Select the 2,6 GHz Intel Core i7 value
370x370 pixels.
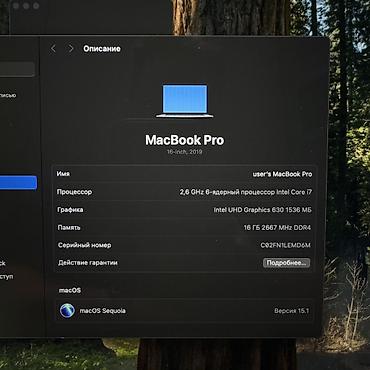pyautogui.click(x=246, y=192)
